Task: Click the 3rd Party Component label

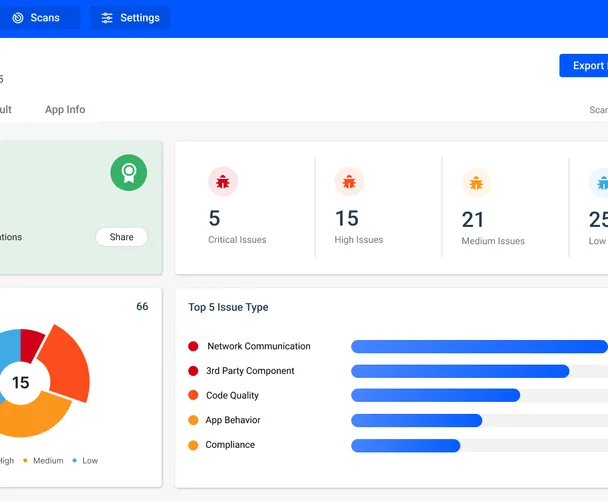Action: (250, 371)
